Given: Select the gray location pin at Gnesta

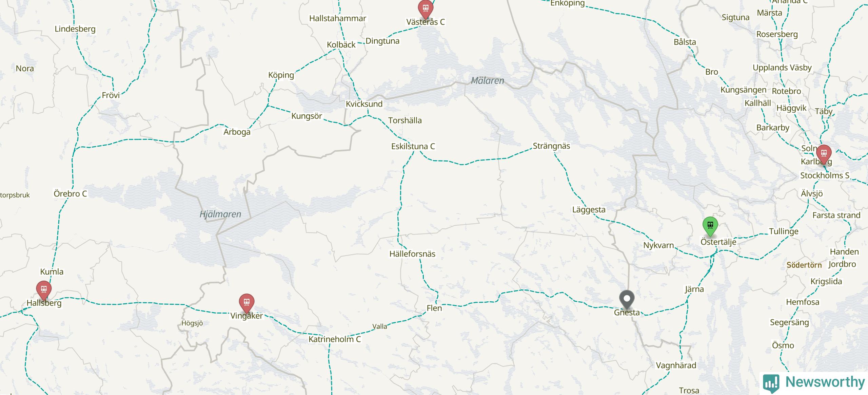Looking at the screenshot, I should tap(627, 299).
